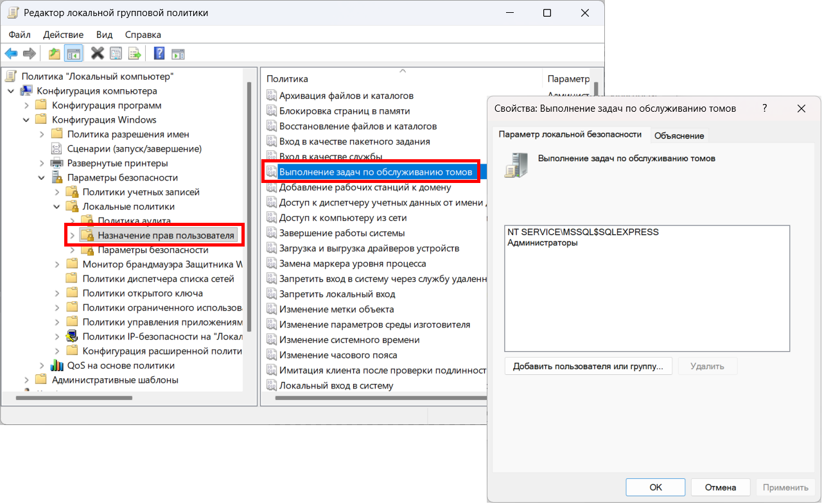Screen dimensions: 822x504
Task: Click the Export list toolbar icon
Action: pos(134,53)
